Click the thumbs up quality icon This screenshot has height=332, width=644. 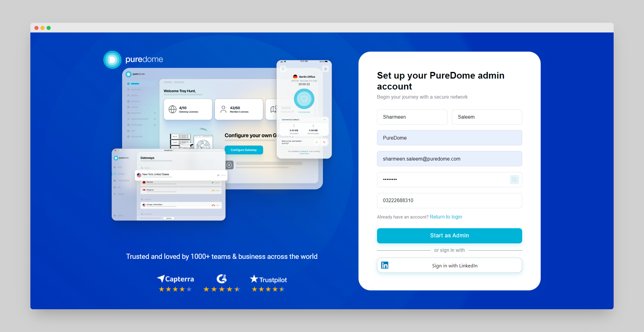317,142
